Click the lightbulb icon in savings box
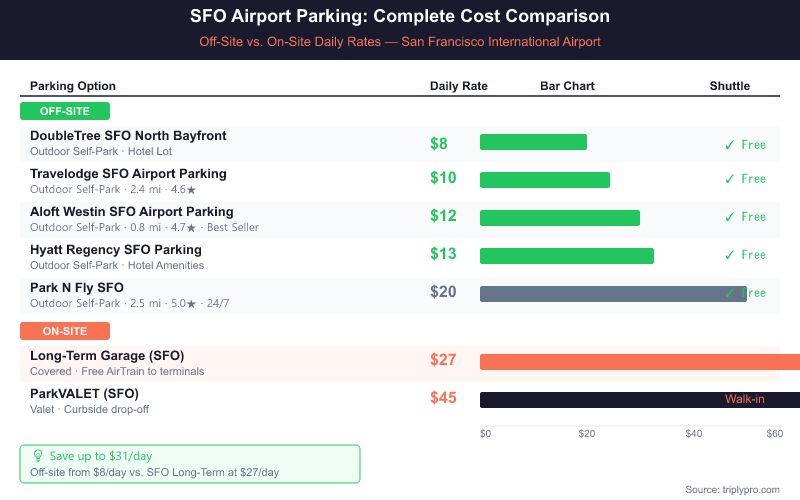Image resolution: width=800 pixels, height=500 pixels. pos(38,455)
